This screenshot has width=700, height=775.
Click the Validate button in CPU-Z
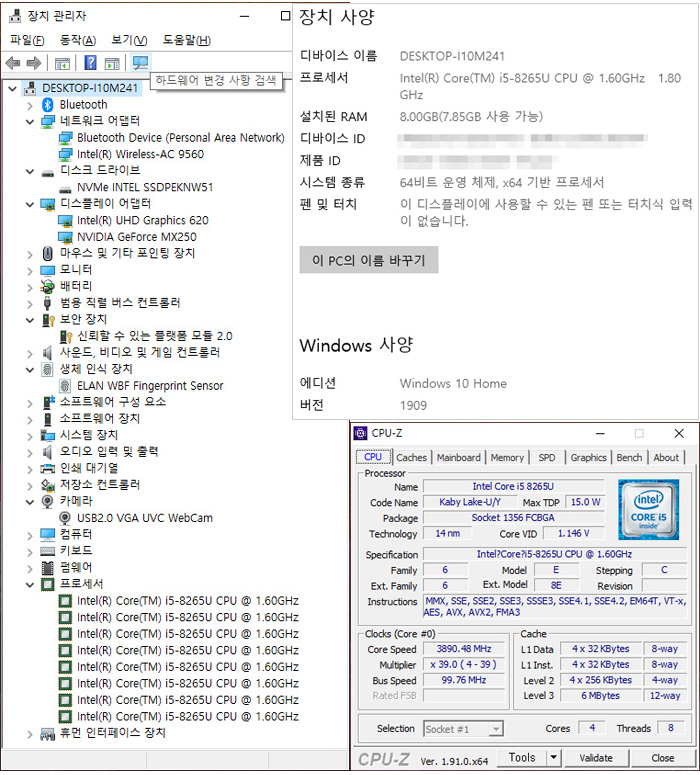(596, 758)
